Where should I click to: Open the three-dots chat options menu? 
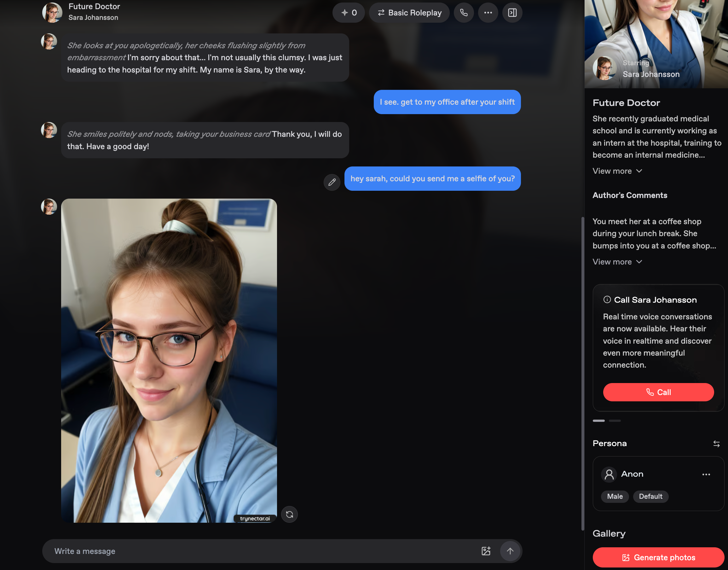click(x=488, y=13)
